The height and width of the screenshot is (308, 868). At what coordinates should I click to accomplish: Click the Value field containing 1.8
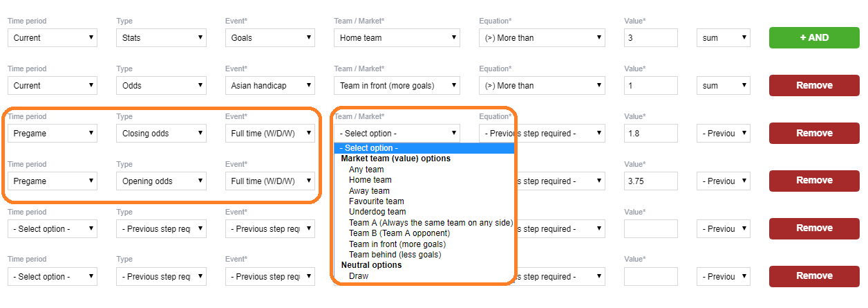650,133
